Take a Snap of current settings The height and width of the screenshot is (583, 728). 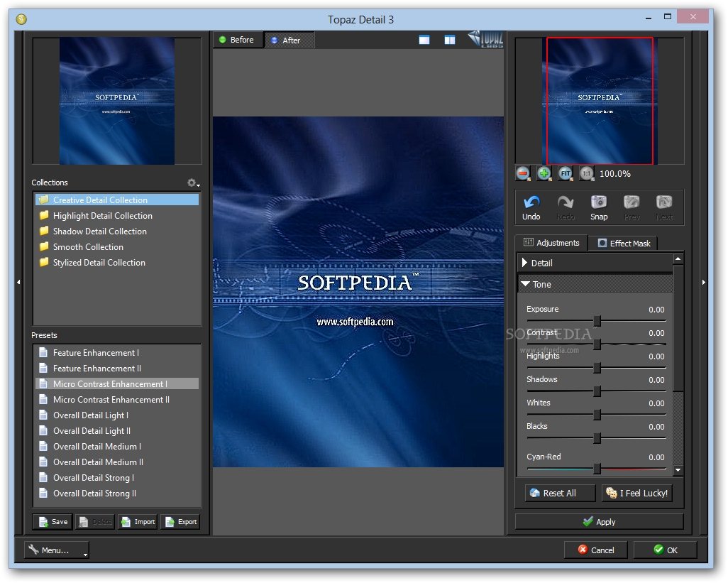[599, 207]
